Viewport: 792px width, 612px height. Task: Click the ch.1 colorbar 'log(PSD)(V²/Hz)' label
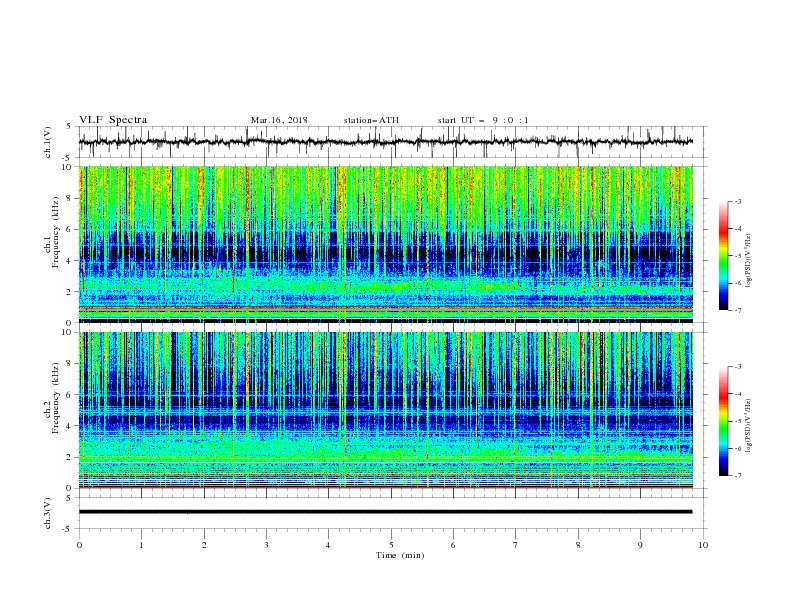(749, 261)
